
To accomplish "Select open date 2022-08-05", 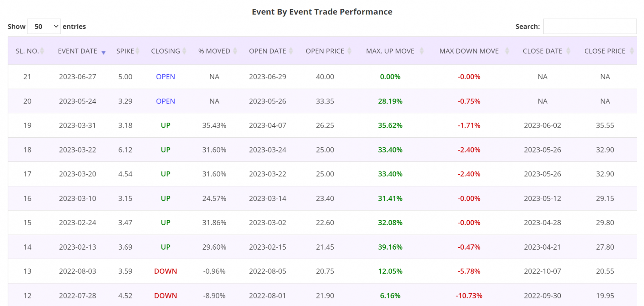I will 268,271.
